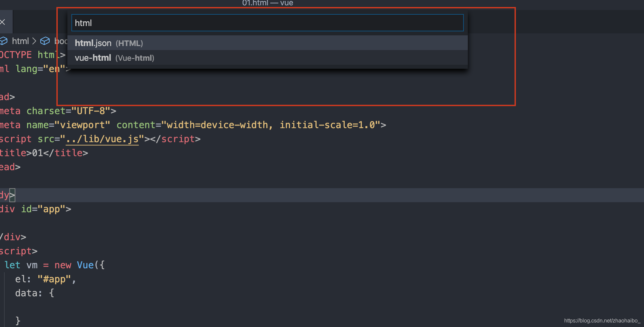Screen dimensions: 644x327
Task: Click the title text 01 in code
Action: point(37,153)
